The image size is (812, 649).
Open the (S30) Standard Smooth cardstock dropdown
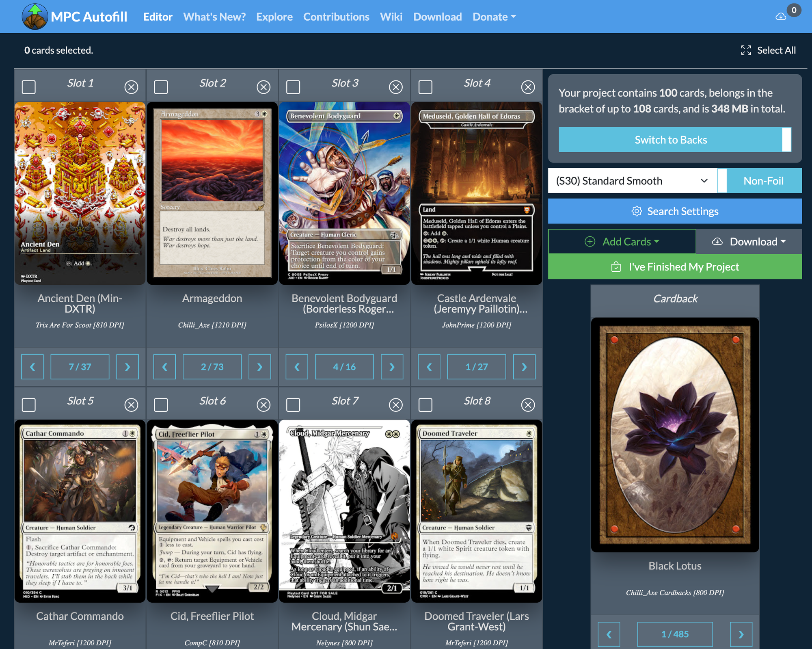point(632,181)
